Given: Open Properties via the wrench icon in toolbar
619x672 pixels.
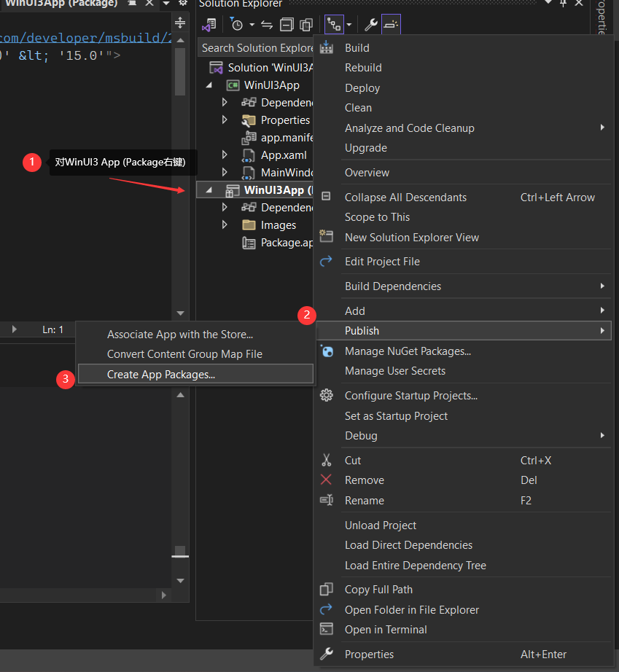Looking at the screenshot, I should (370, 24).
